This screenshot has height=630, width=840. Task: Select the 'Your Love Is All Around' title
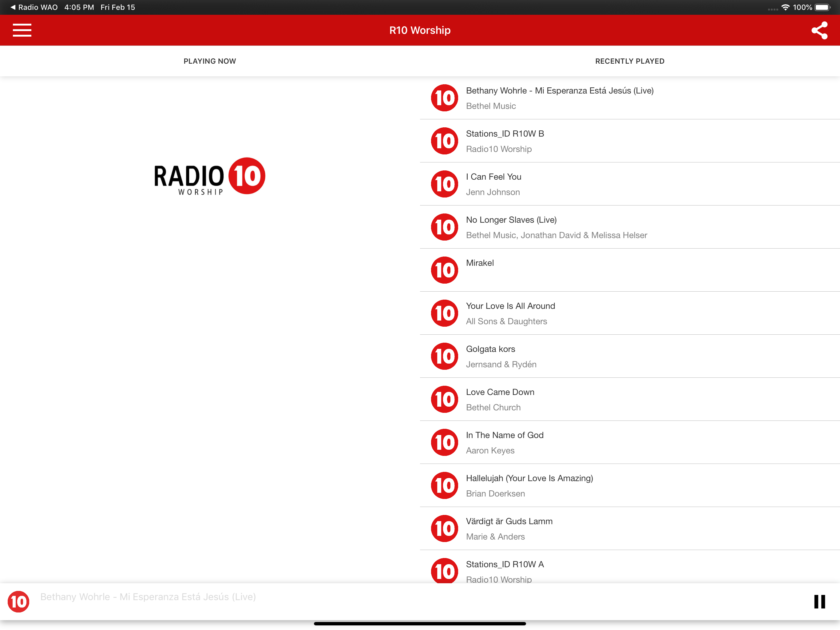tap(510, 306)
